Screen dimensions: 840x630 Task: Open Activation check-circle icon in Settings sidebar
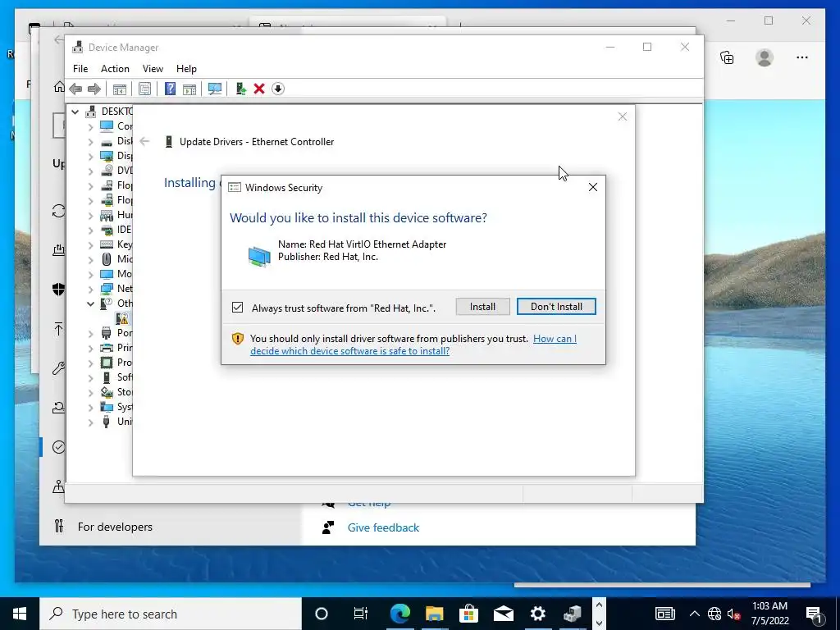(x=58, y=447)
